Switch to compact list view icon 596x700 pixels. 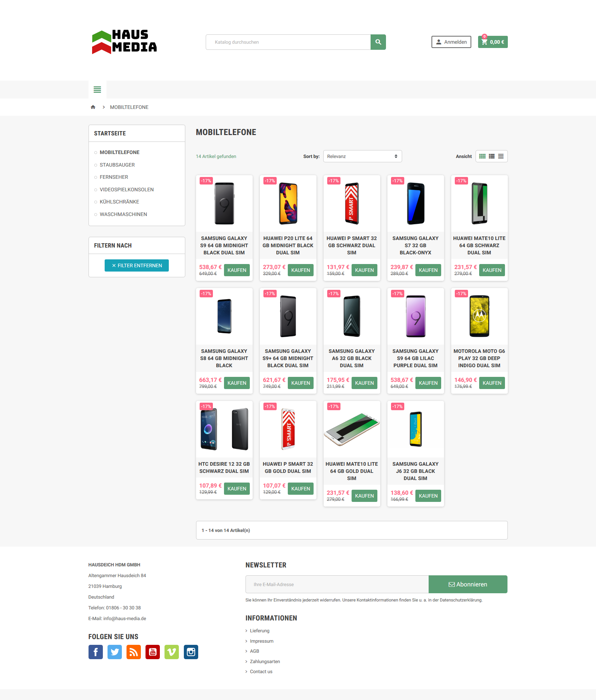point(501,156)
